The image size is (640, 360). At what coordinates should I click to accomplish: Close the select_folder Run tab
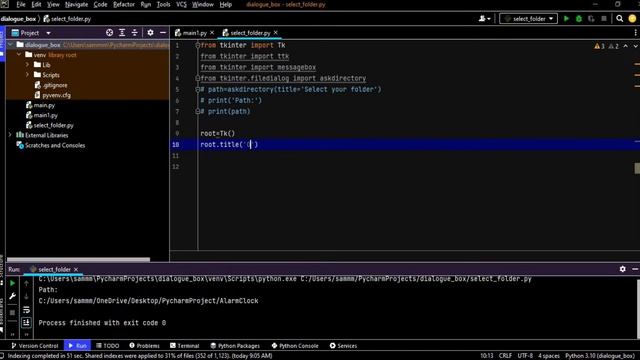76,269
